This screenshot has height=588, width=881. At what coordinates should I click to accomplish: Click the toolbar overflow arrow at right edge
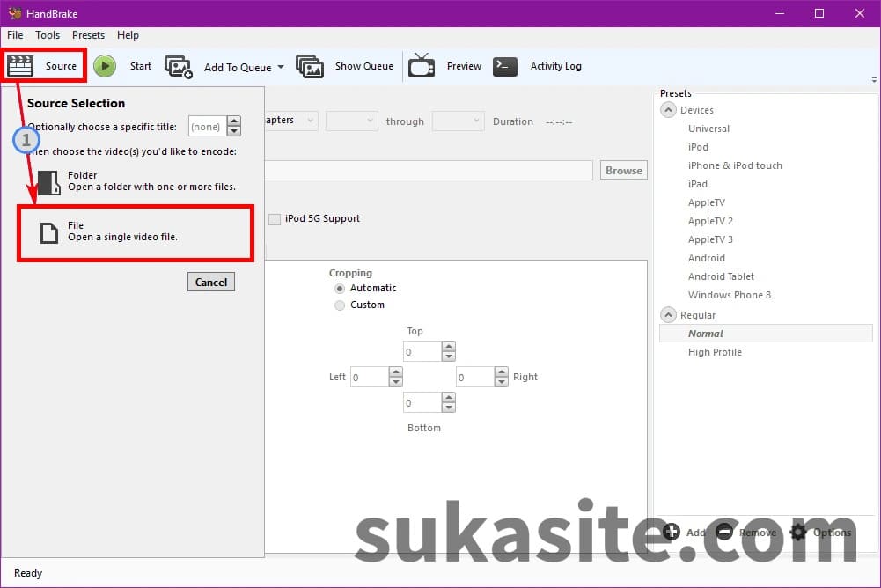(874, 80)
